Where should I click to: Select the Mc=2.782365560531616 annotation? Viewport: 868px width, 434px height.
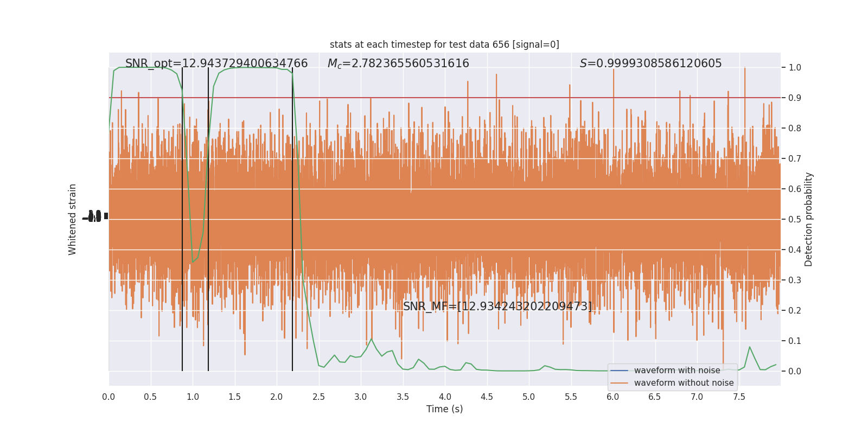(x=398, y=63)
